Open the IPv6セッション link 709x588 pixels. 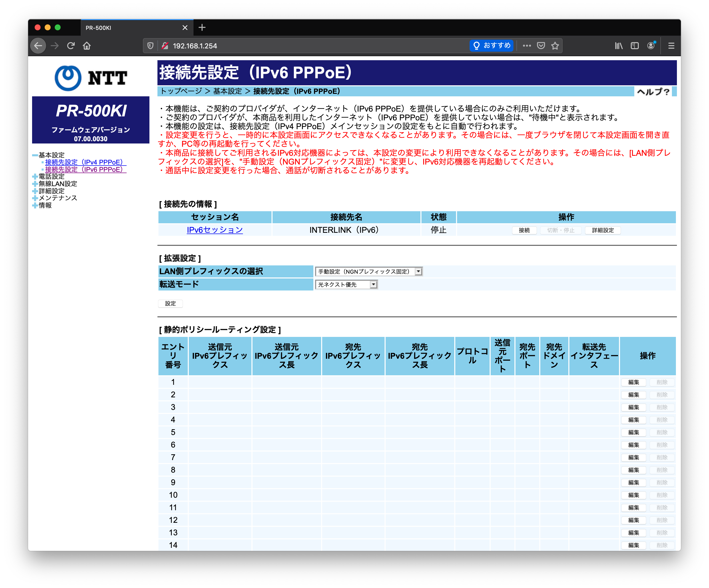pyautogui.click(x=215, y=230)
